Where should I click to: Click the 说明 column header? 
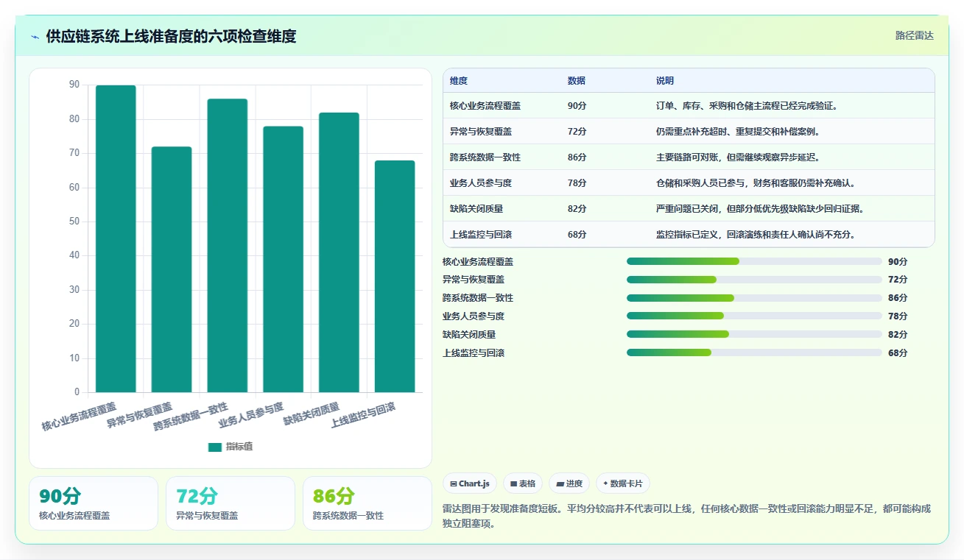point(665,81)
